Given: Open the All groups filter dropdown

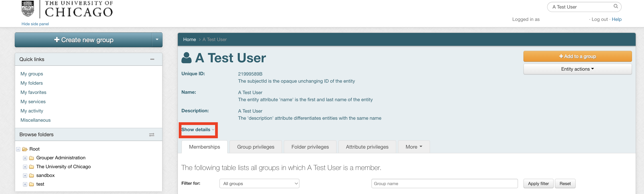Looking at the screenshot, I should click(x=259, y=183).
